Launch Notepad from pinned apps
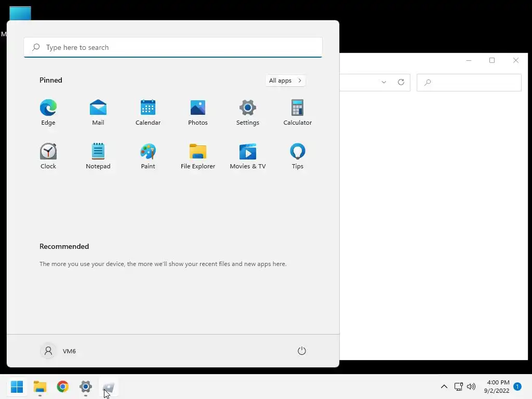Viewport: 532px width, 399px height. pyautogui.click(x=98, y=156)
